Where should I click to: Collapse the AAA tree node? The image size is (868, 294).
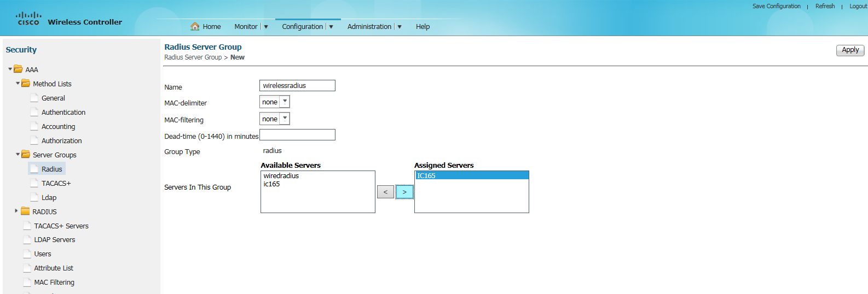click(x=10, y=69)
